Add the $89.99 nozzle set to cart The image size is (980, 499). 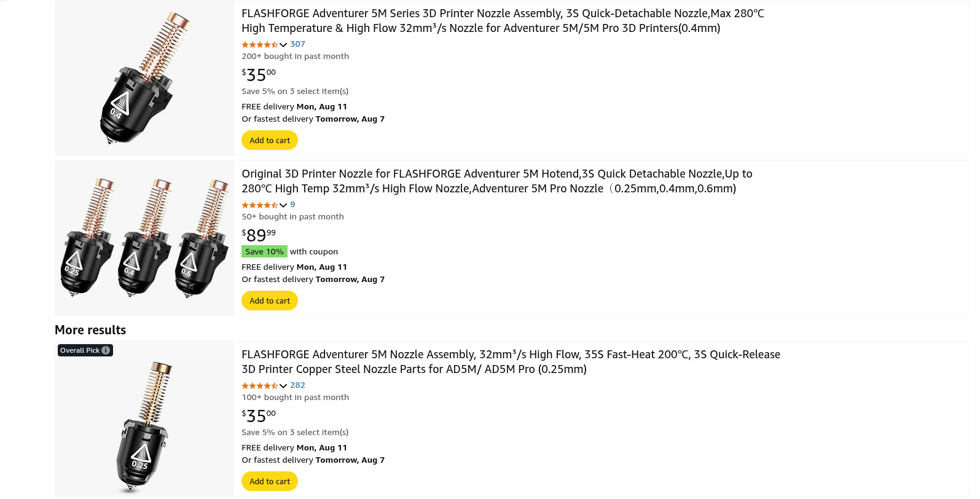[270, 301]
